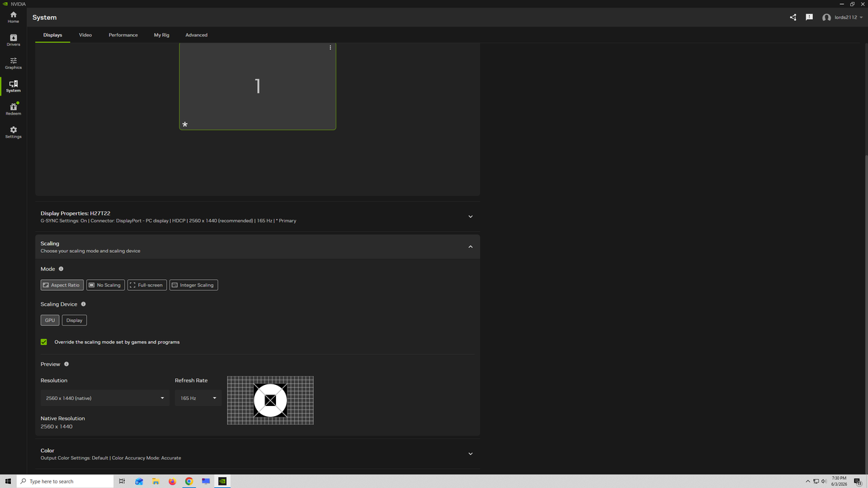Select the System sidebar icon
Viewport: 868px width, 488px height.
(x=13, y=87)
